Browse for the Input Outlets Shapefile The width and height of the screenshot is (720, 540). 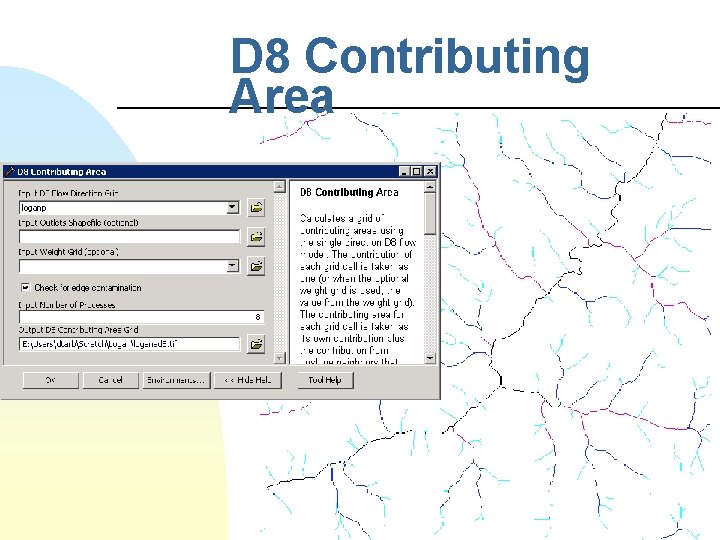(x=256, y=237)
